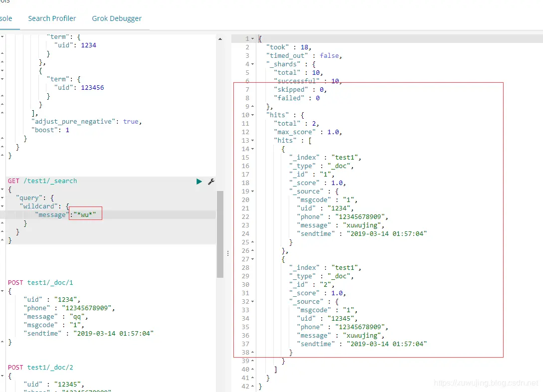
Task: Fold the closing brace arrow at line 25
Action: pyautogui.click(x=252, y=242)
